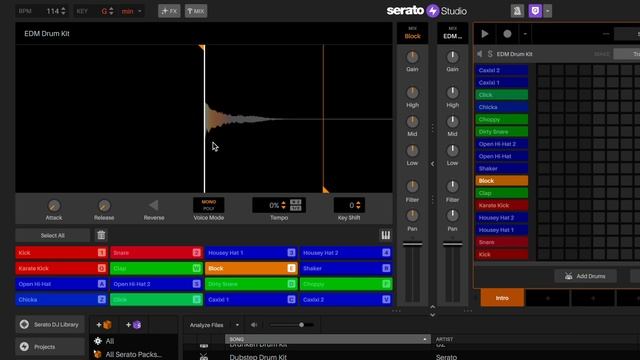Viewport: 640px width, 360px height.
Task: Start playback with the sequencer play button
Action: point(484,34)
